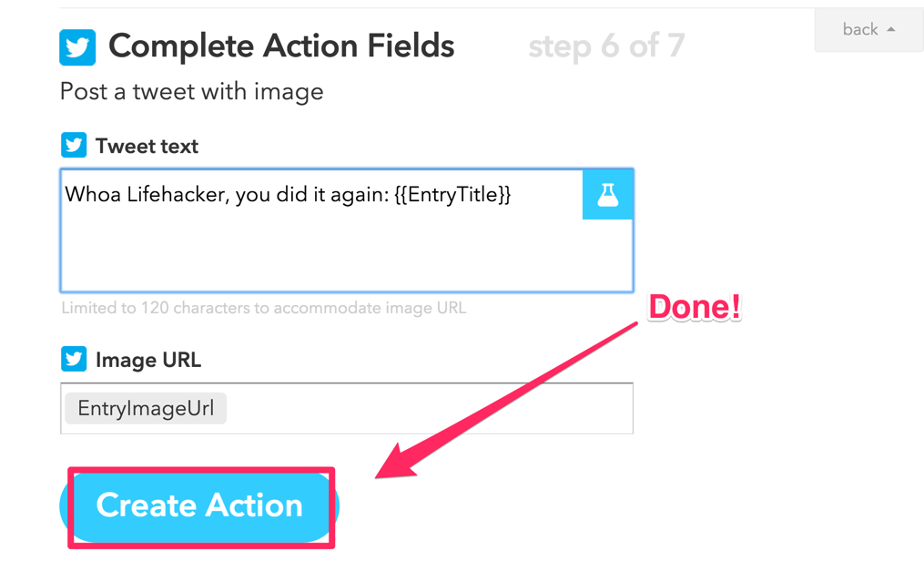Screen dimensions: 924x561
Task: Click the Complete Action Fields heading
Action: [x=281, y=46]
